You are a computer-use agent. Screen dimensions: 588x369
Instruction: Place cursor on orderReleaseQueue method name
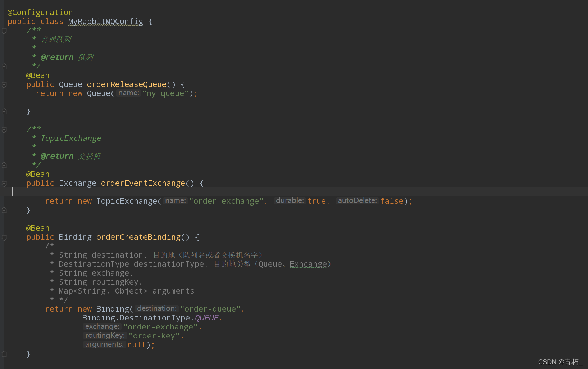click(127, 84)
